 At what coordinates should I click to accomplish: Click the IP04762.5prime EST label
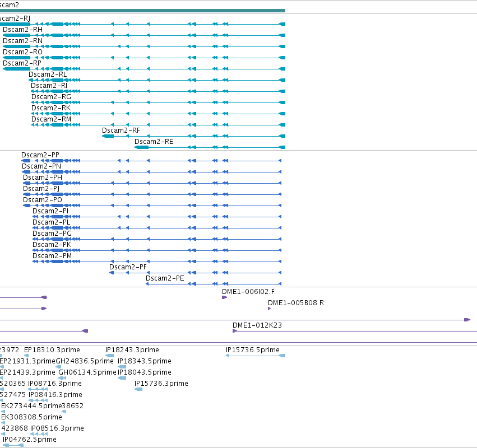tap(30, 440)
